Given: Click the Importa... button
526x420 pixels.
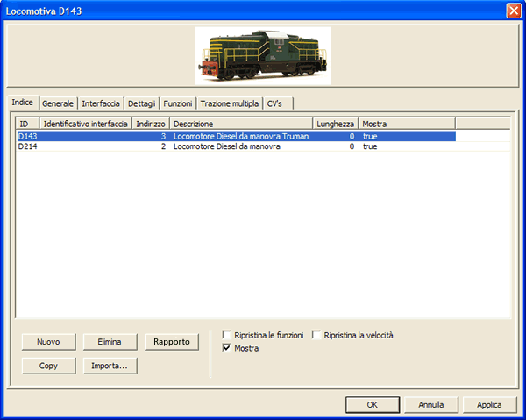Looking at the screenshot, I should (110, 366).
